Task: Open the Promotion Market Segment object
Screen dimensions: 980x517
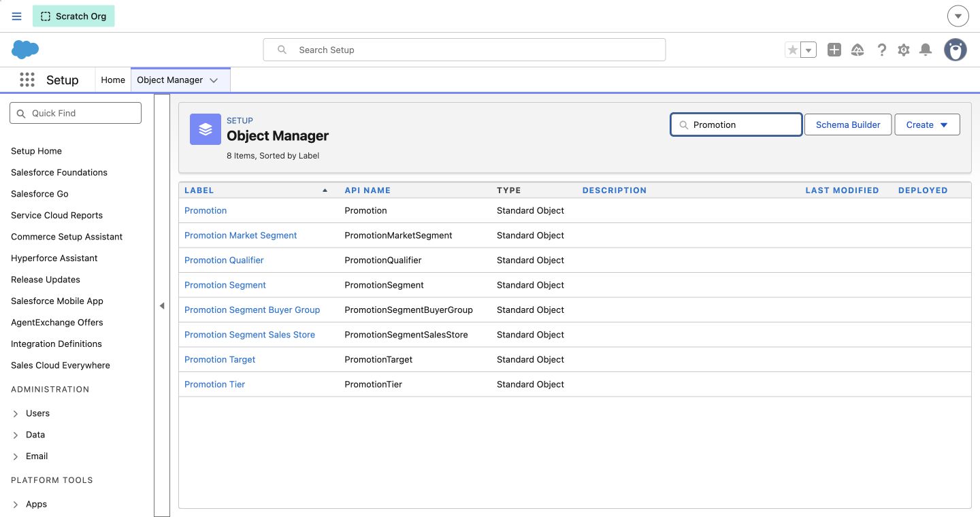Action: 241,235
